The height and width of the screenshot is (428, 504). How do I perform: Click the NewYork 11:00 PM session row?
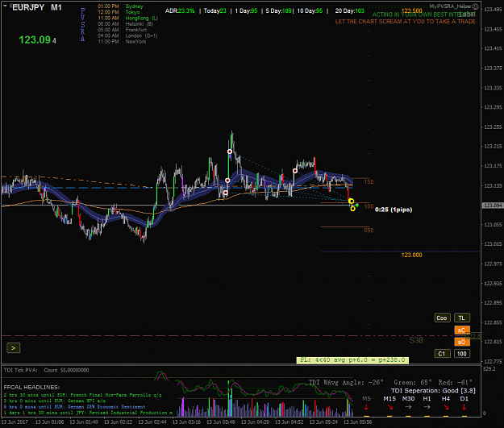[122, 41]
